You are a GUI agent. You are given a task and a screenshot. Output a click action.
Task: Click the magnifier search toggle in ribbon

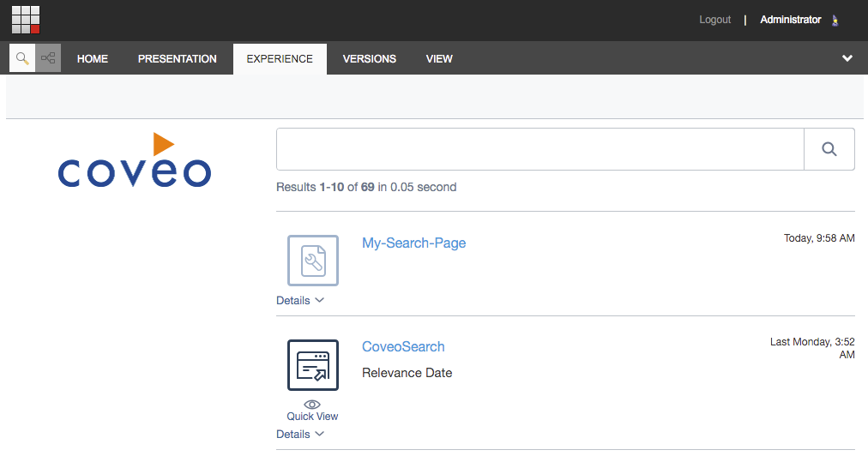22,58
